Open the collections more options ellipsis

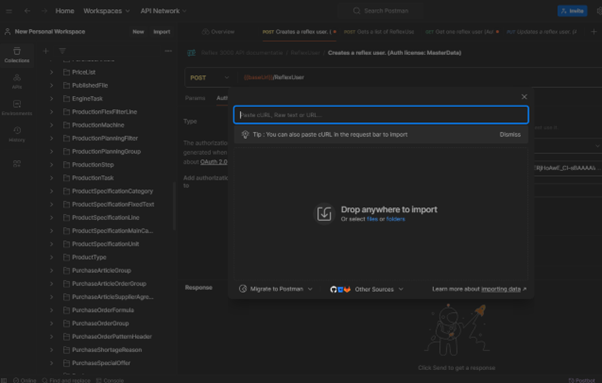[168, 51]
